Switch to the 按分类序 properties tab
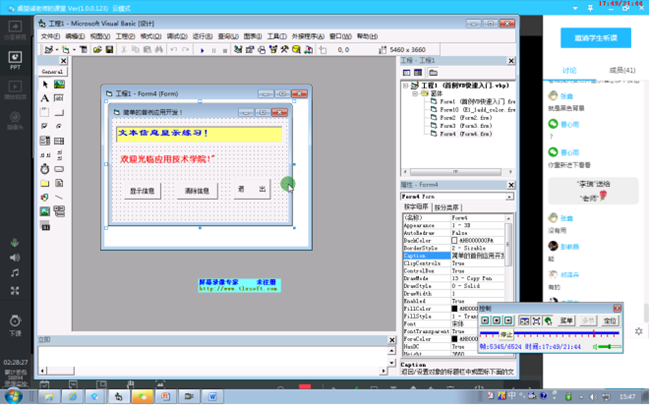Image resolution: width=650 pixels, height=406 pixels. [446, 207]
